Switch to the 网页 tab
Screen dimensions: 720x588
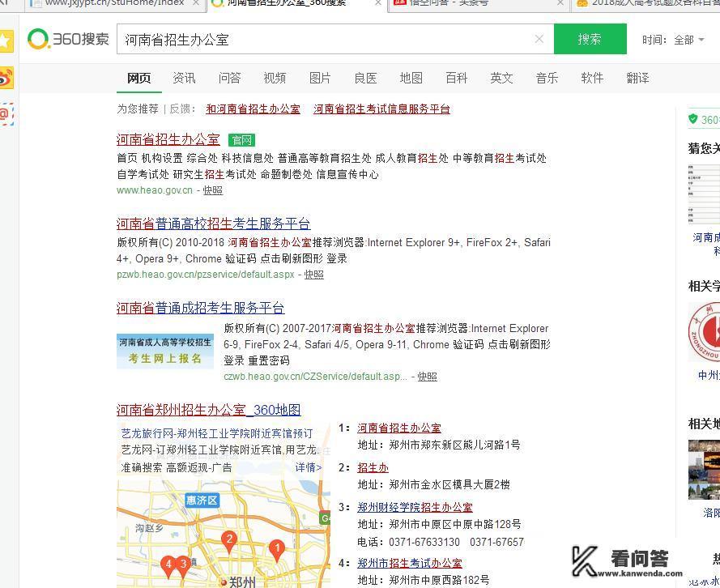[139, 78]
